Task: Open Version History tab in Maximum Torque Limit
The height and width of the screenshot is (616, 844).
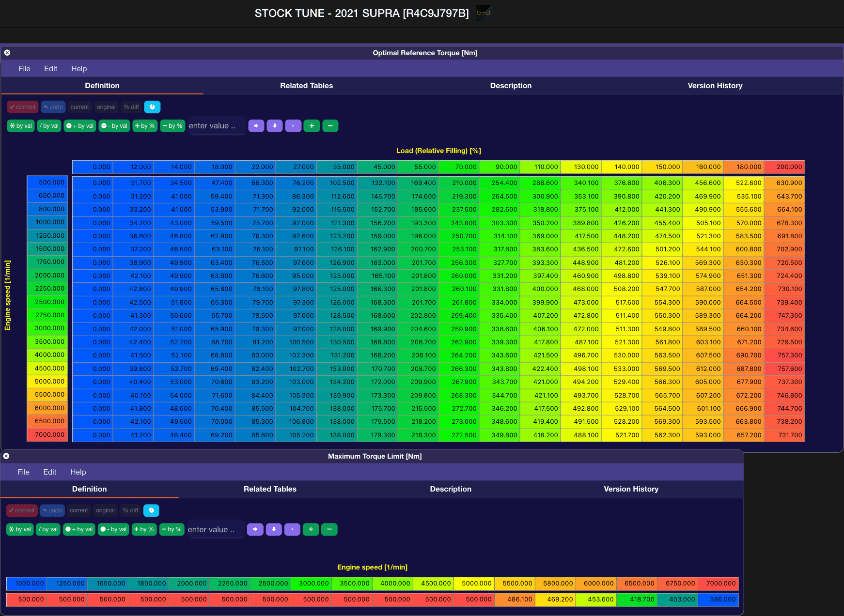Action: coord(631,489)
